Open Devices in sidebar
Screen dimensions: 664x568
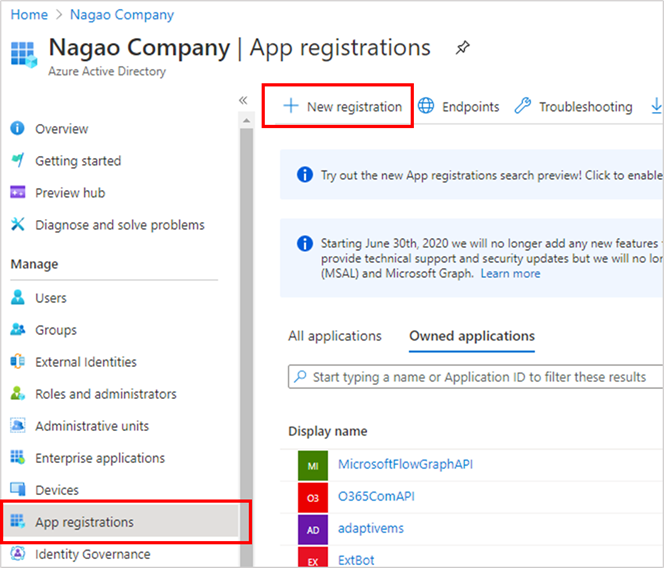pyautogui.click(x=57, y=490)
